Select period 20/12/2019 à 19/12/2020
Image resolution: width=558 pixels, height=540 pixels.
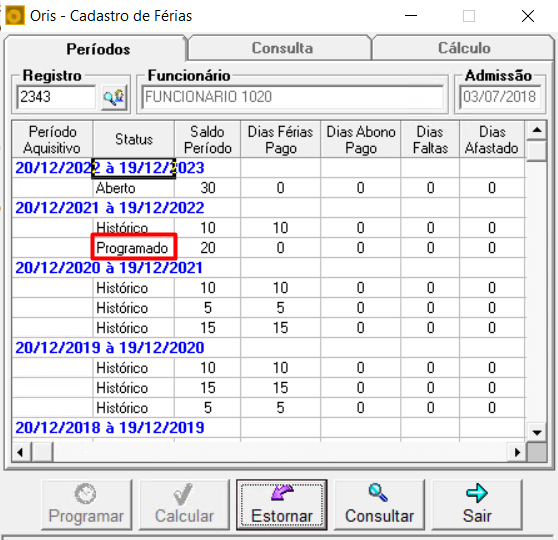pyautogui.click(x=110, y=347)
